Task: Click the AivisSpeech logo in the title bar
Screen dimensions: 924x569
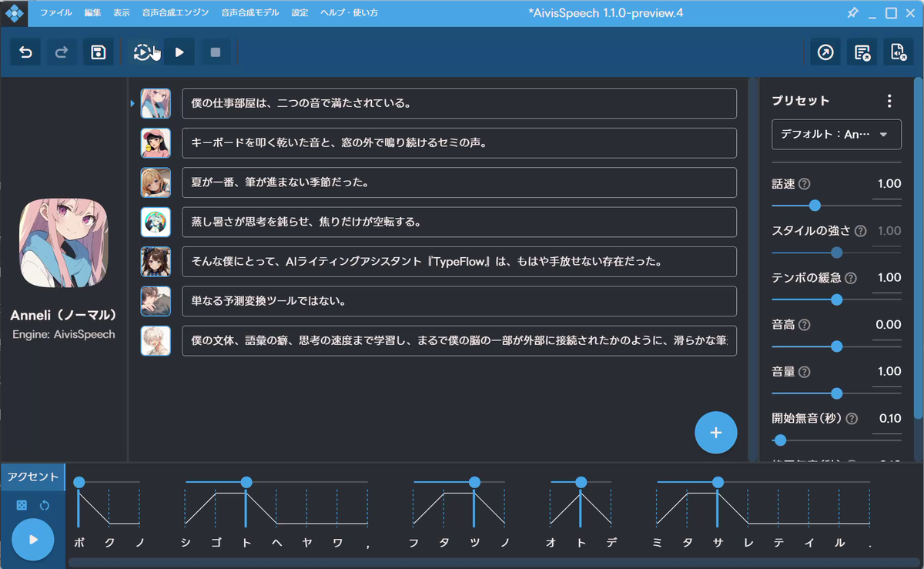Action: [x=14, y=13]
